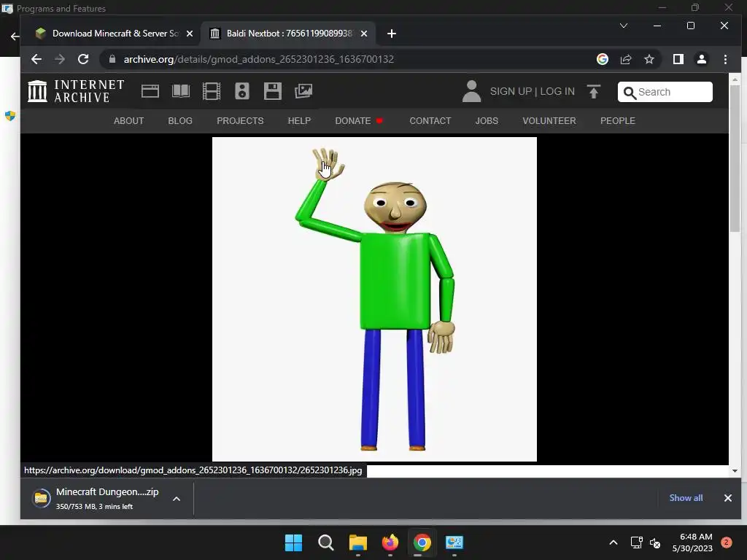Click the Google icon in address bar
The height and width of the screenshot is (560, 747).
[x=602, y=59]
